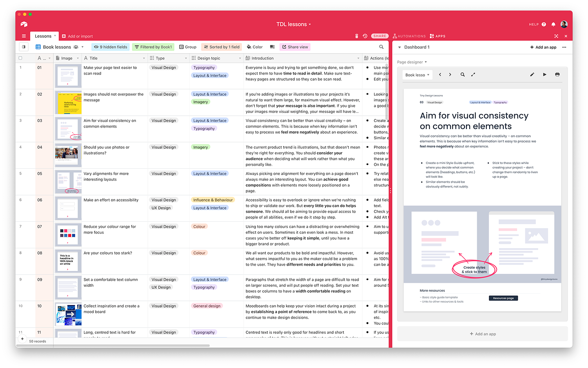This screenshot has height=368, width=588.
Task: Go to previous record in Page designer
Action: pos(440,75)
